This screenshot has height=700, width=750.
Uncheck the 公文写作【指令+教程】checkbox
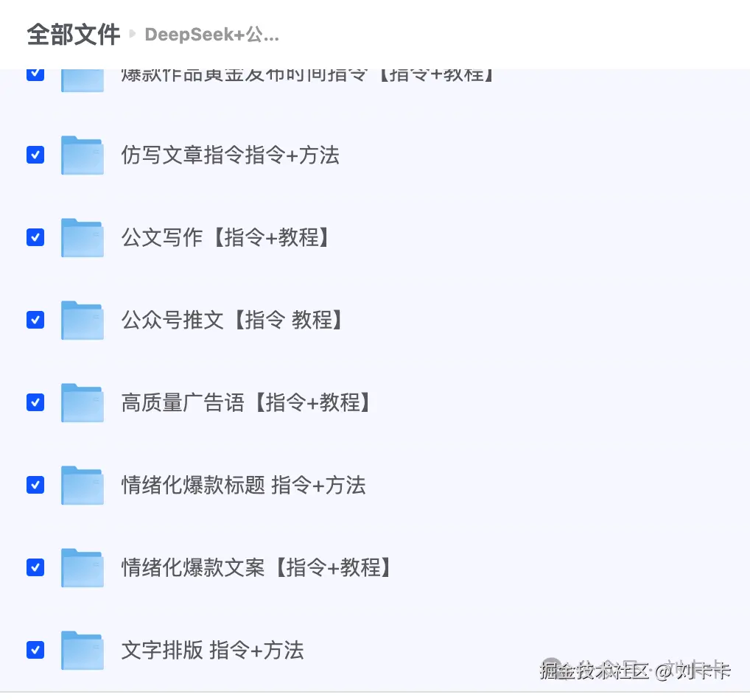tap(35, 237)
